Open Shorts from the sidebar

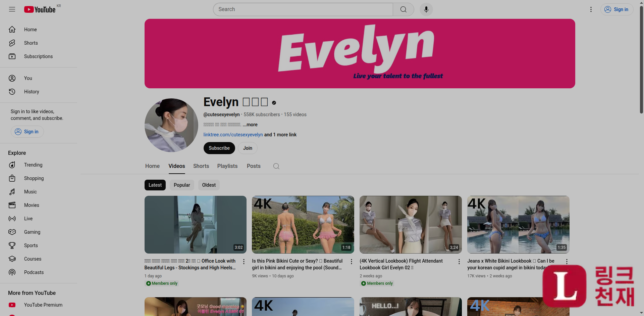pos(39,43)
